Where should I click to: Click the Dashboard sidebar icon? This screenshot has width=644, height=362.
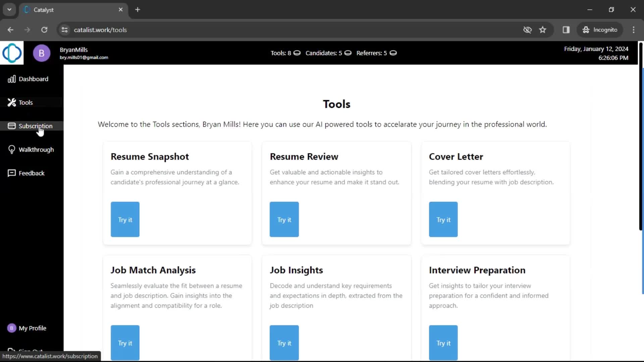coord(11,79)
